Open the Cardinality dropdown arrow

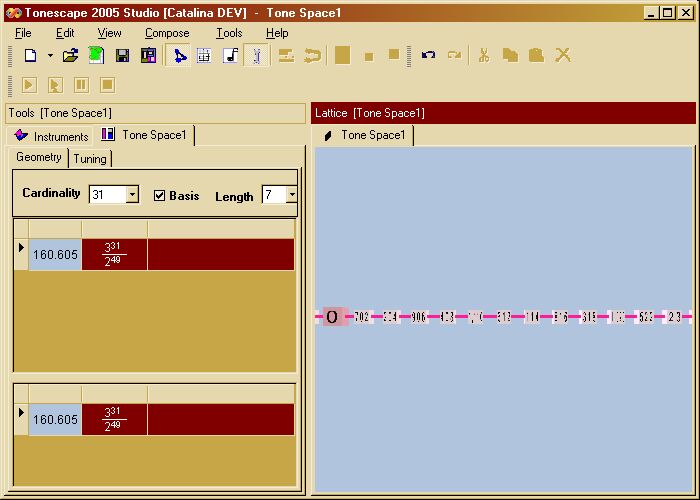click(132, 195)
